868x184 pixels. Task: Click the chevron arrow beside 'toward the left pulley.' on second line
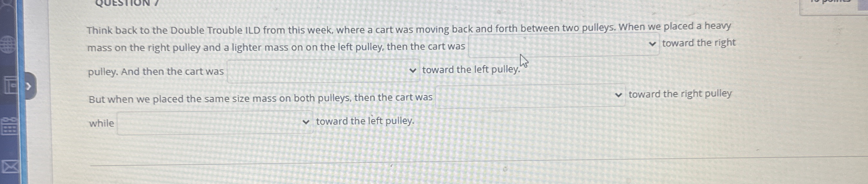point(412,70)
